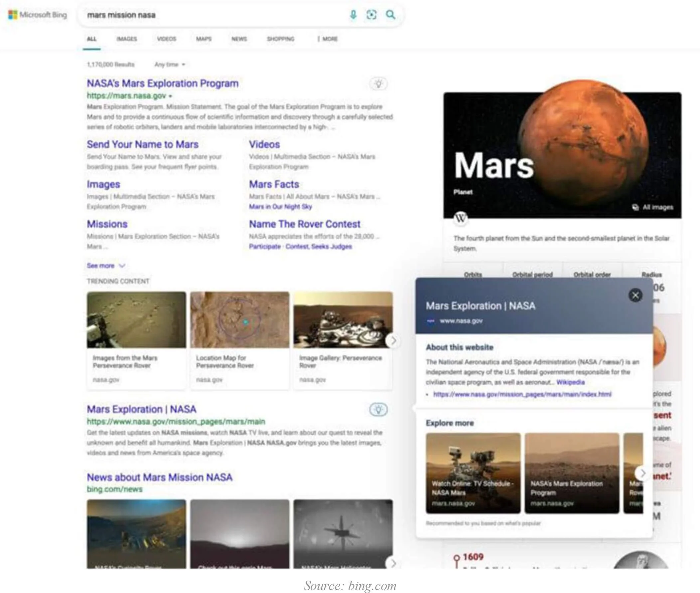This screenshot has height=593, width=700.
Task: Click the Explore more carousel right arrow
Action: coord(643,474)
